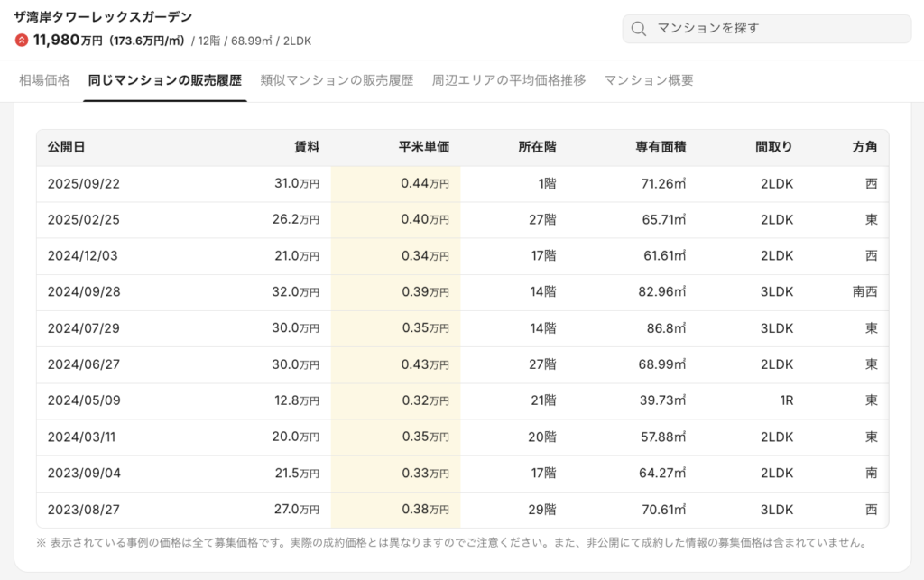Select the 2025/09/22 listing date

pos(84,184)
